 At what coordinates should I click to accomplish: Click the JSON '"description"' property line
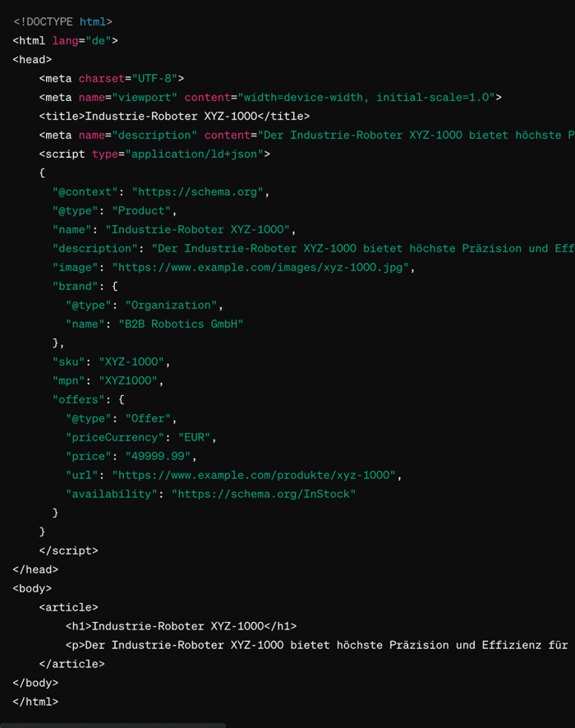[313, 248]
